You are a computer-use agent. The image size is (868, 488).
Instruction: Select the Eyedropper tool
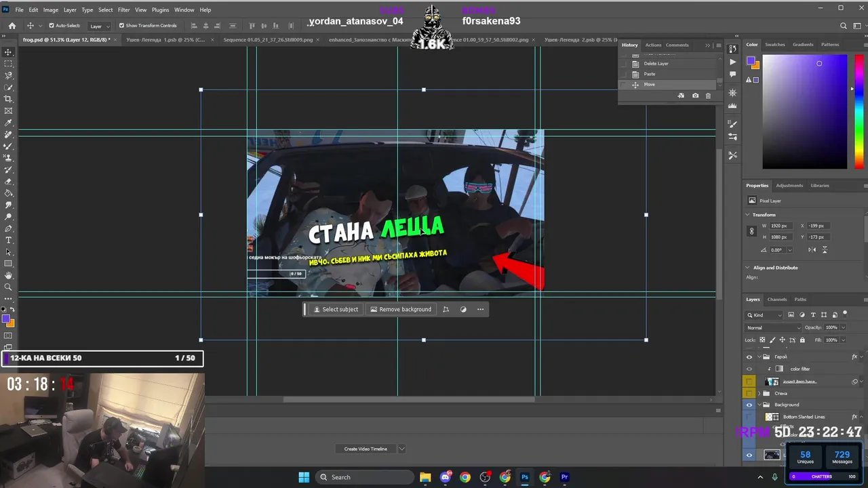[8, 123]
